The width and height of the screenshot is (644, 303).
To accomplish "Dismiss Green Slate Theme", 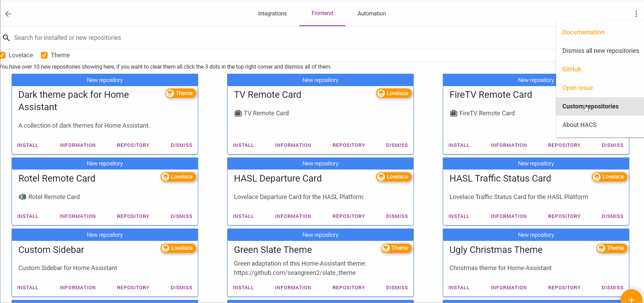I will [x=397, y=288].
